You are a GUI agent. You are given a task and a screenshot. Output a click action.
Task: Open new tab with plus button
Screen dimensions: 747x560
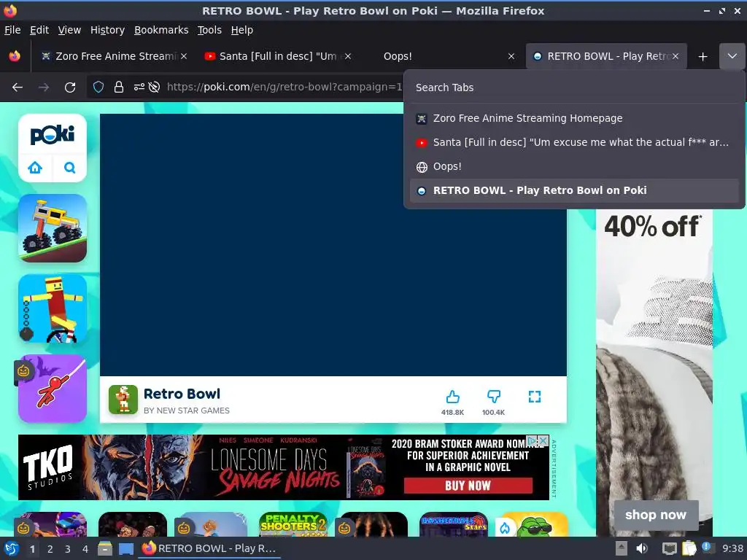pyautogui.click(x=703, y=57)
